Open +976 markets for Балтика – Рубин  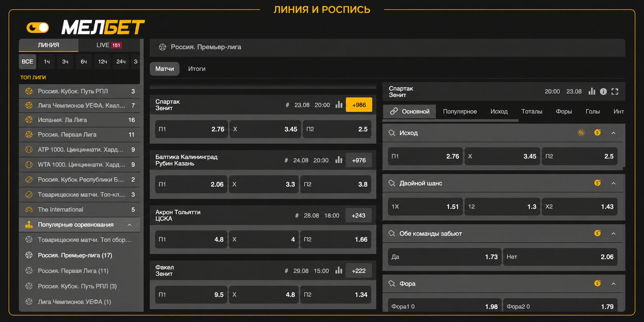click(x=359, y=160)
